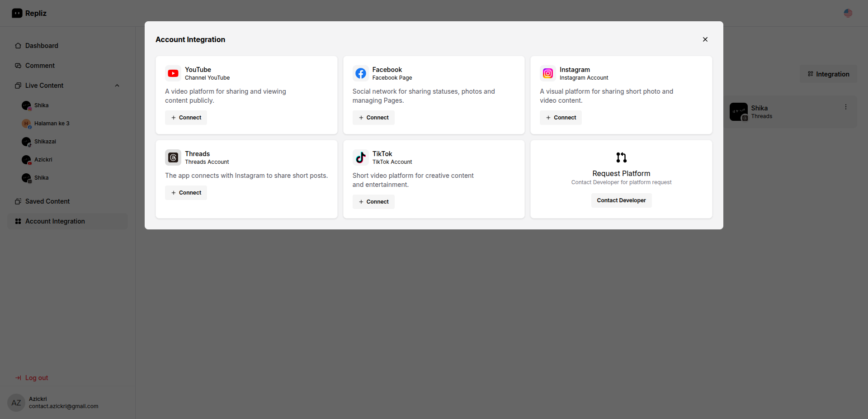This screenshot has width=868, height=419.
Task: Close the Account Integration dialog
Action: (x=705, y=39)
